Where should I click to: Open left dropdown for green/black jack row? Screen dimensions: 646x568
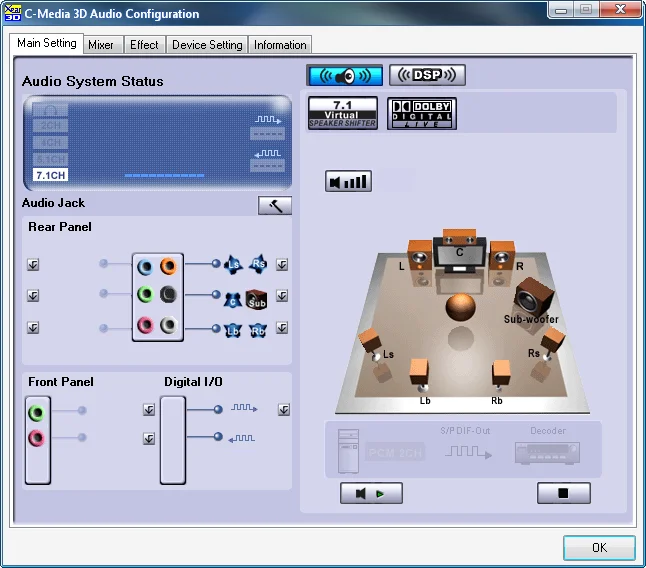tap(33, 296)
